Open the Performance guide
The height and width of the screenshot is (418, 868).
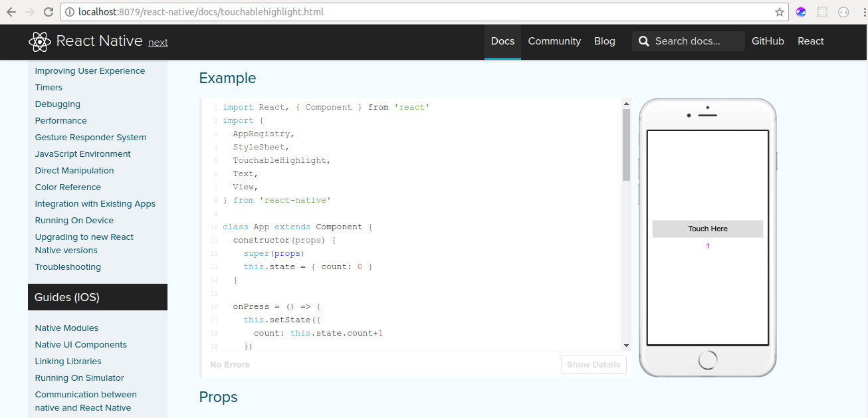click(61, 121)
